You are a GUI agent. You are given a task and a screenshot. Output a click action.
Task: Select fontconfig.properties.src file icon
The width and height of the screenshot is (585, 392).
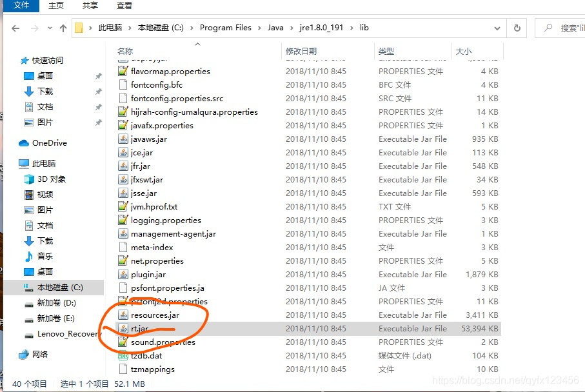pos(123,98)
